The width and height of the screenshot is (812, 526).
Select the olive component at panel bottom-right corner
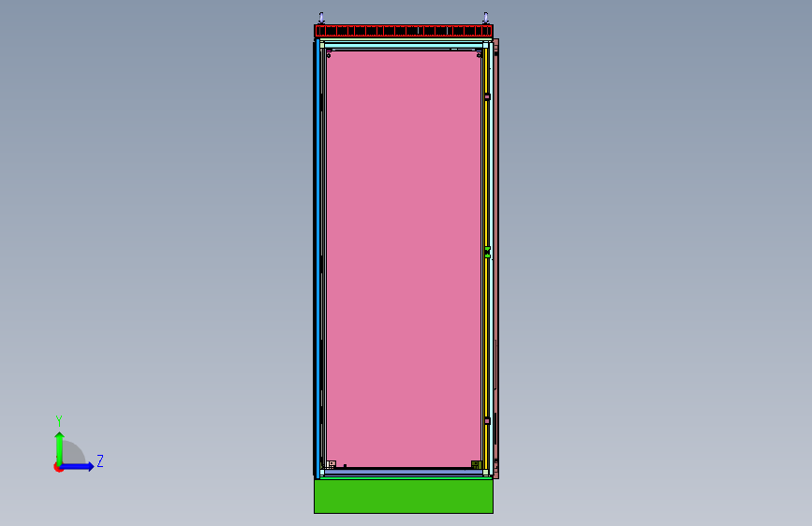pyautogui.click(x=477, y=464)
